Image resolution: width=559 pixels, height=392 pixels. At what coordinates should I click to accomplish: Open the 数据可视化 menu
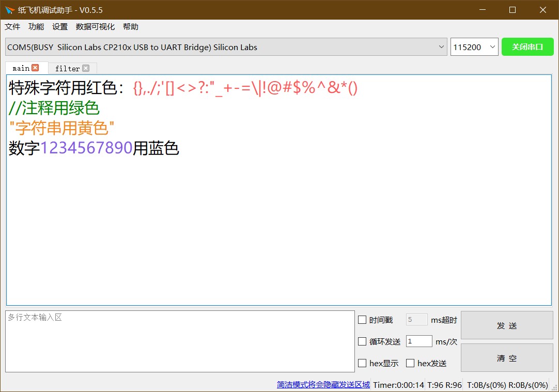(x=95, y=27)
